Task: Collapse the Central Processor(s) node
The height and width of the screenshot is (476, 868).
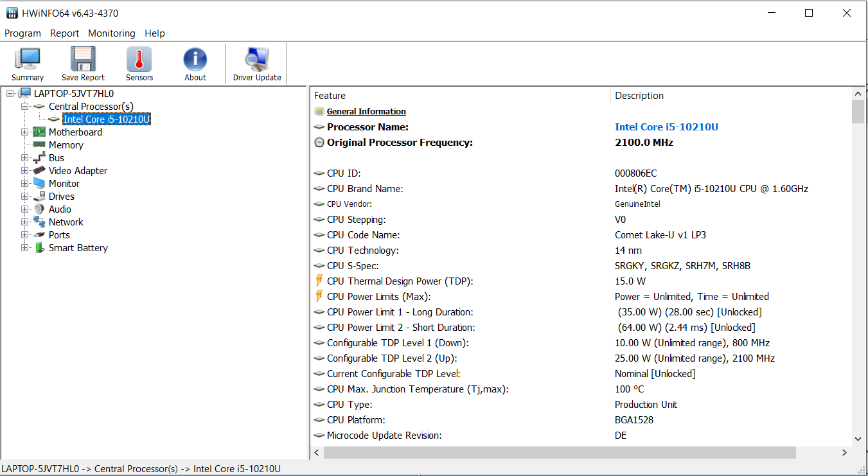Action: point(25,107)
